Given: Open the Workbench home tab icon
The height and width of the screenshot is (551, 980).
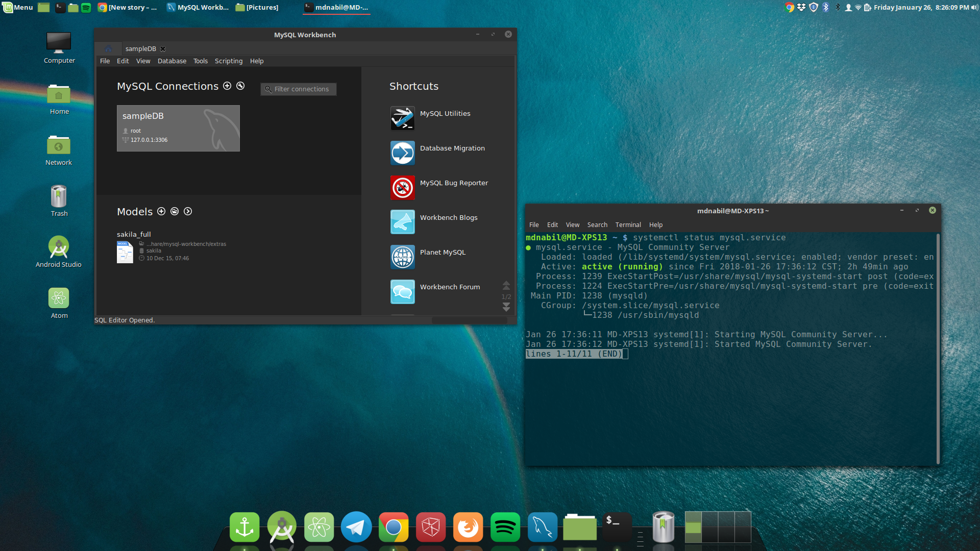Looking at the screenshot, I should pos(108,48).
